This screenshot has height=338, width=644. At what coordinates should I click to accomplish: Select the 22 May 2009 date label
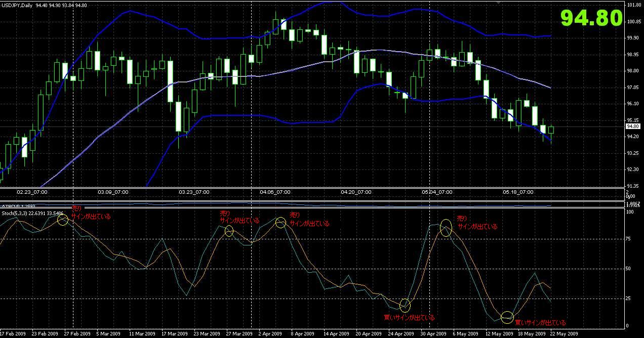click(566, 334)
